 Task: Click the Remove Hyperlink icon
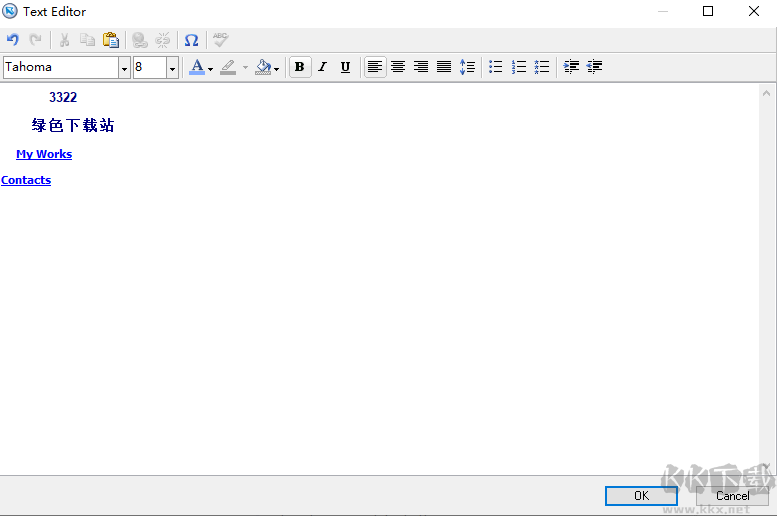pos(163,40)
